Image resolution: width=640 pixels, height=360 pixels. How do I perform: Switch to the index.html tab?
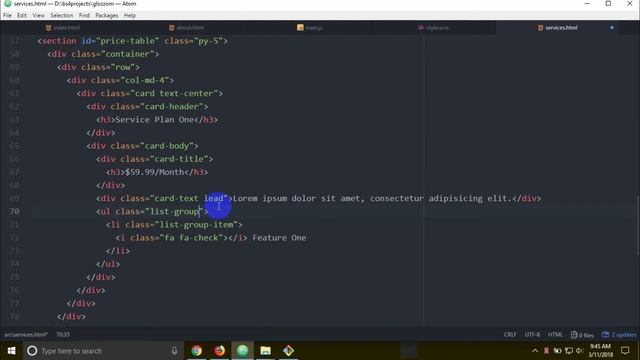pyautogui.click(x=62, y=27)
